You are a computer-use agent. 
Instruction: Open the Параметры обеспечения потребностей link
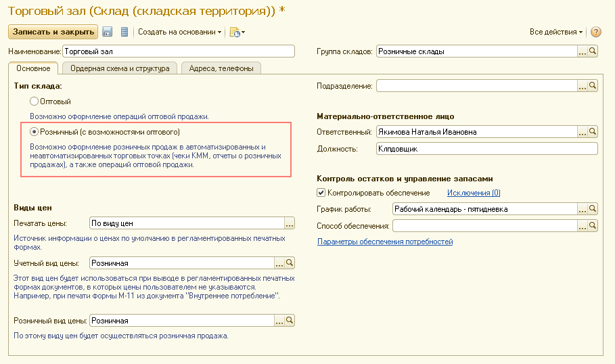(384, 242)
